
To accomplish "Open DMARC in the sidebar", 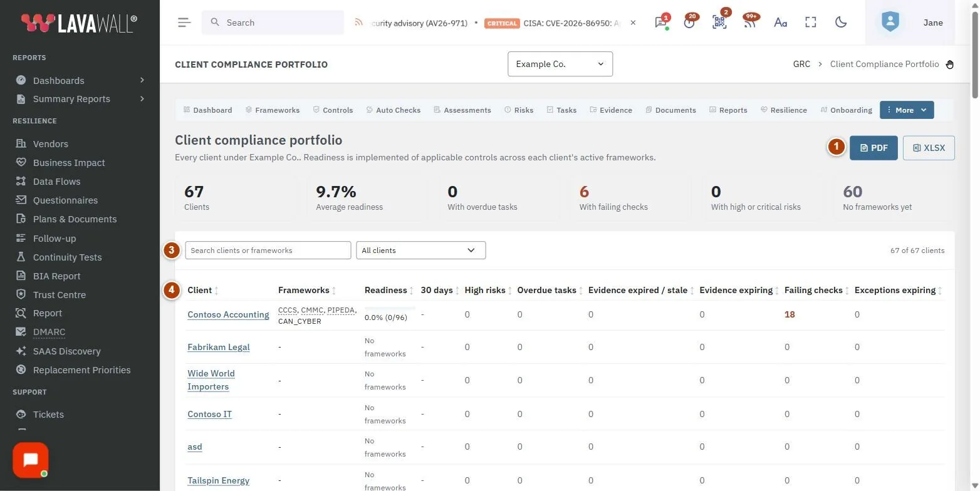I will pos(49,331).
